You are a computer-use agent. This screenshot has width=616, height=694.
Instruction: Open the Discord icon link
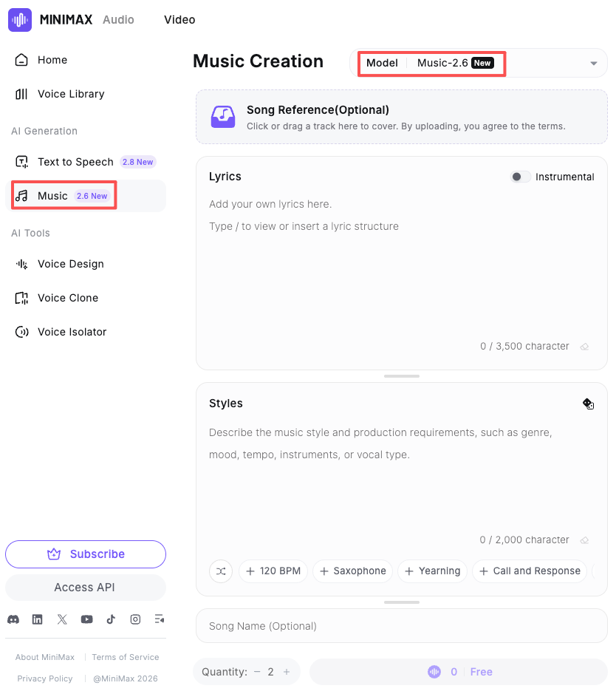(x=13, y=619)
